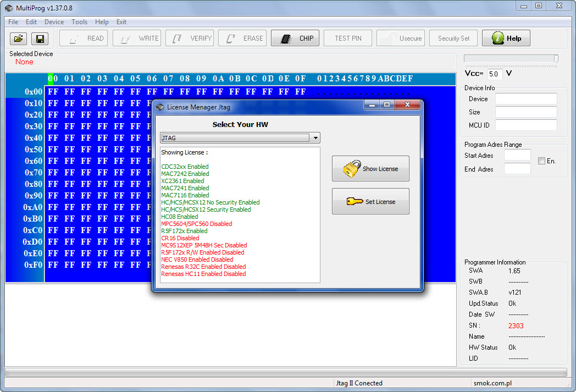Click the Security Set button

[x=453, y=38]
